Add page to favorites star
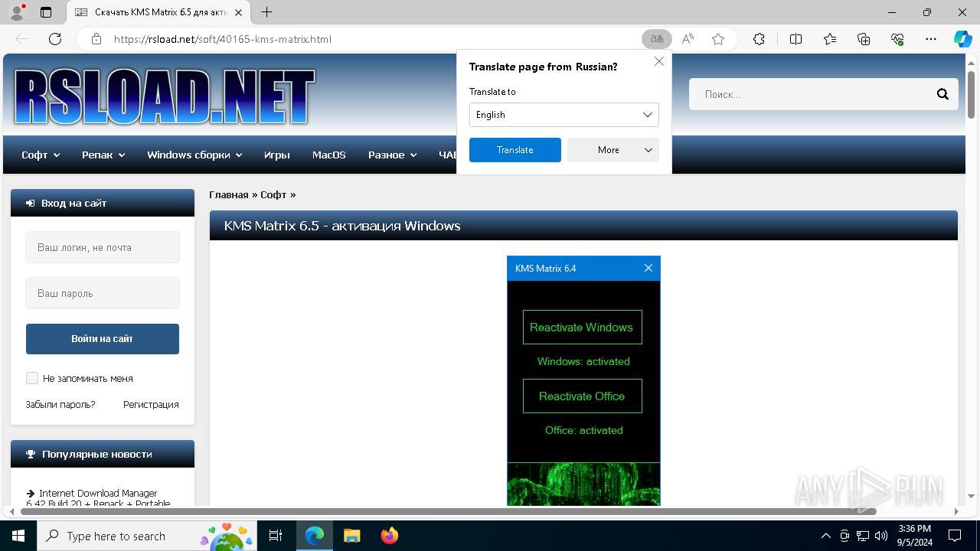The width and height of the screenshot is (980, 551). 718,39
